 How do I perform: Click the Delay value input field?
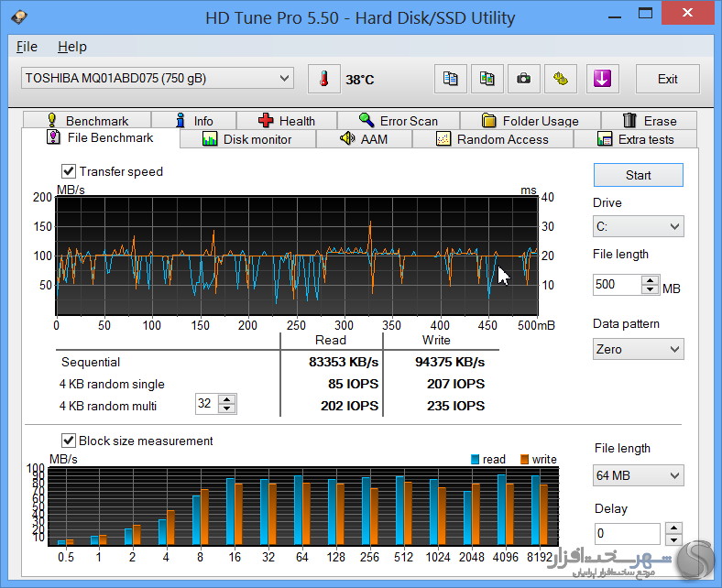click(627, 534)
